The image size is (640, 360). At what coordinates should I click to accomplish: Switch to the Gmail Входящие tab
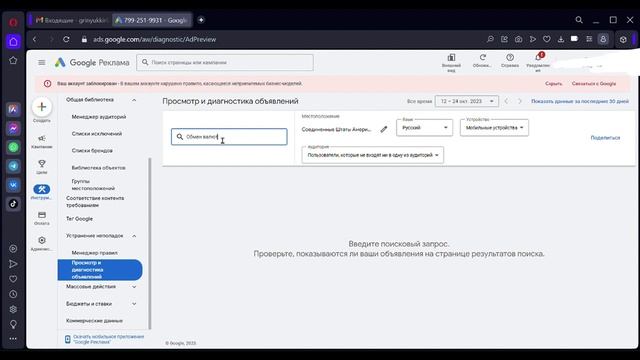71,20
